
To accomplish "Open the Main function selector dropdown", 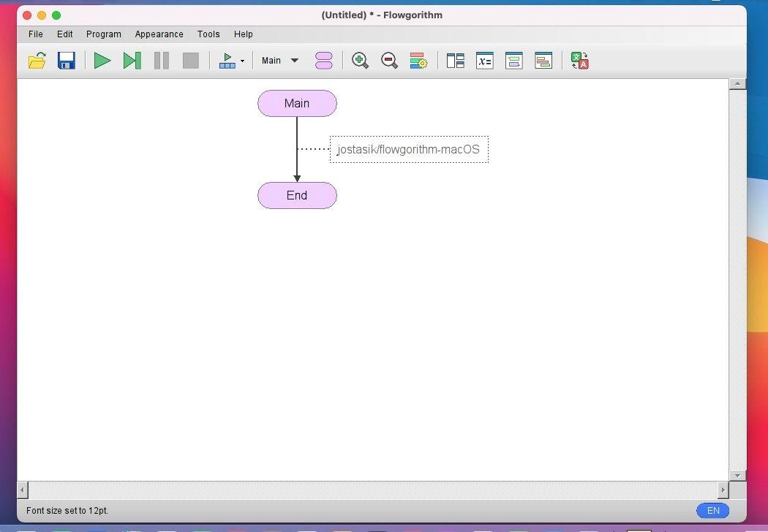I will tap(279, 61).
